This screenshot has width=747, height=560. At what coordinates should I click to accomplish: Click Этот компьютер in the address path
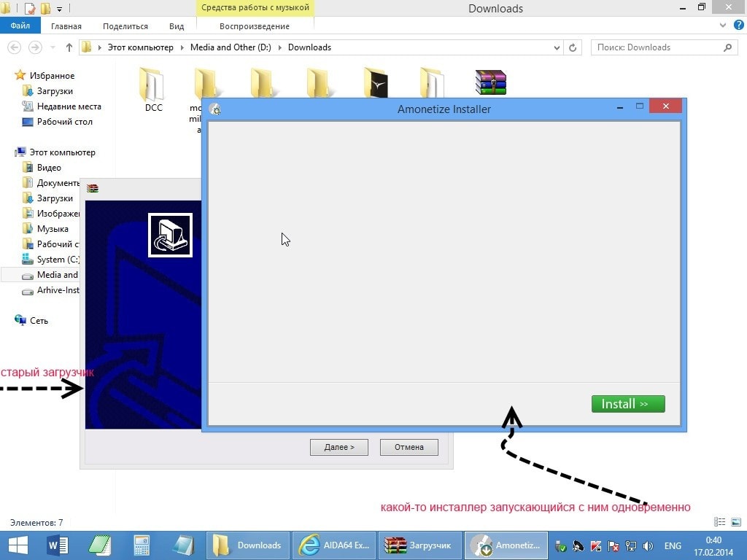click(x=141, y=47)
